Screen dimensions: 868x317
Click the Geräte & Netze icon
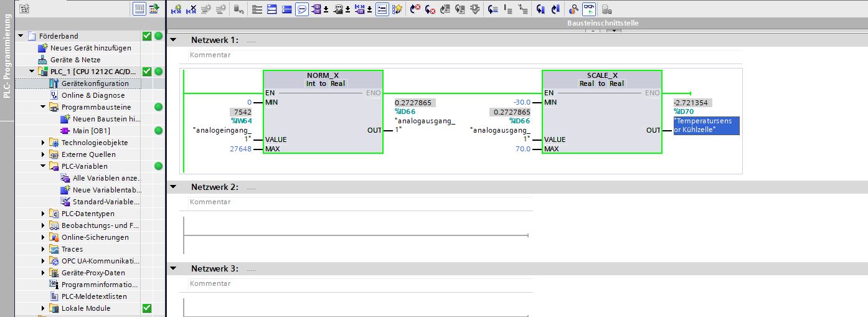point(42,60)
